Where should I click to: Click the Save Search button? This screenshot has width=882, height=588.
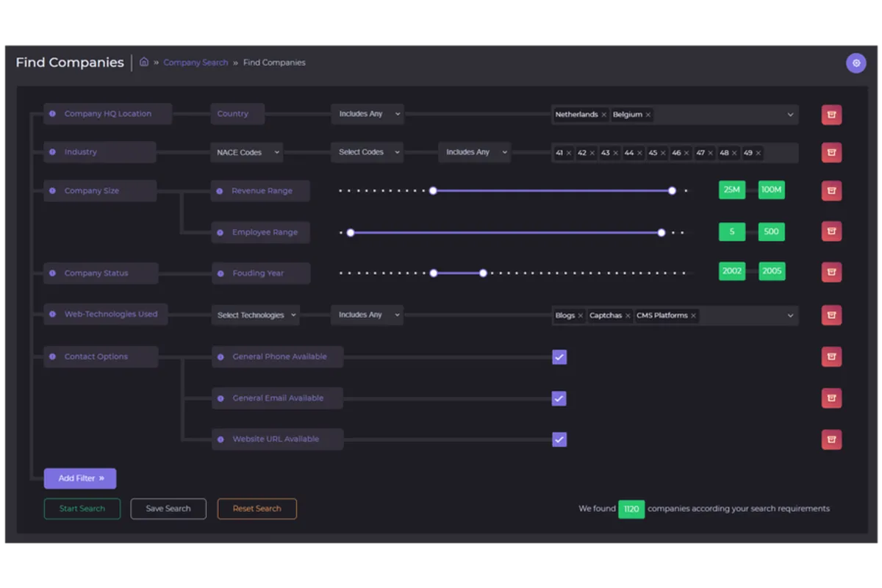coord(168,509)
